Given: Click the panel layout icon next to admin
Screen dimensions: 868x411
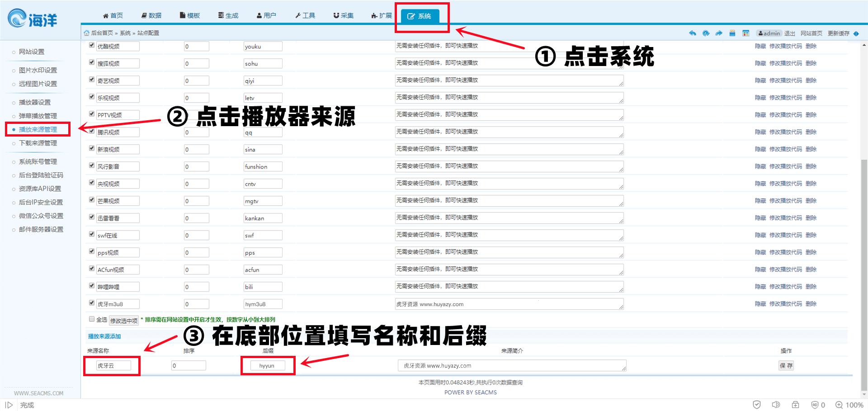Looking at the screenshot, I should point(746,33).
